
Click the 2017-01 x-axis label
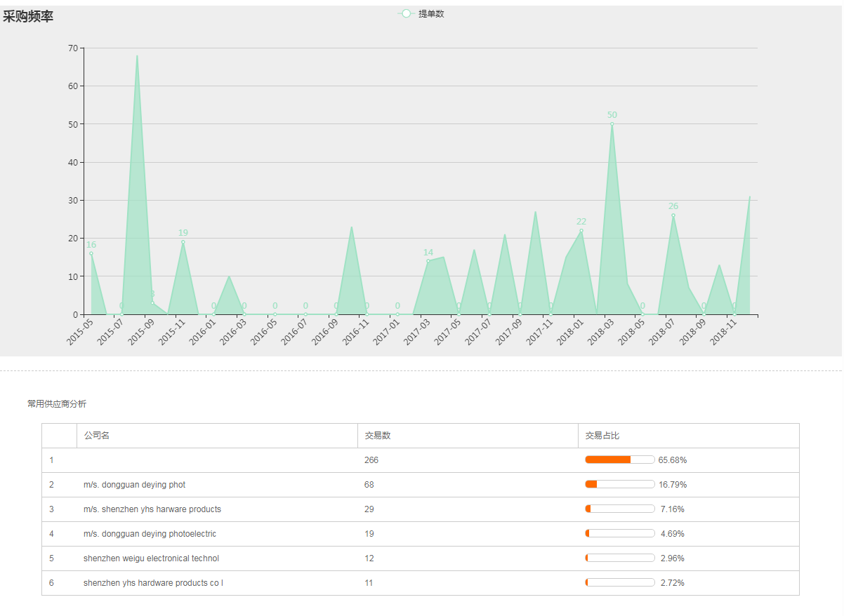tap(387, 331)
